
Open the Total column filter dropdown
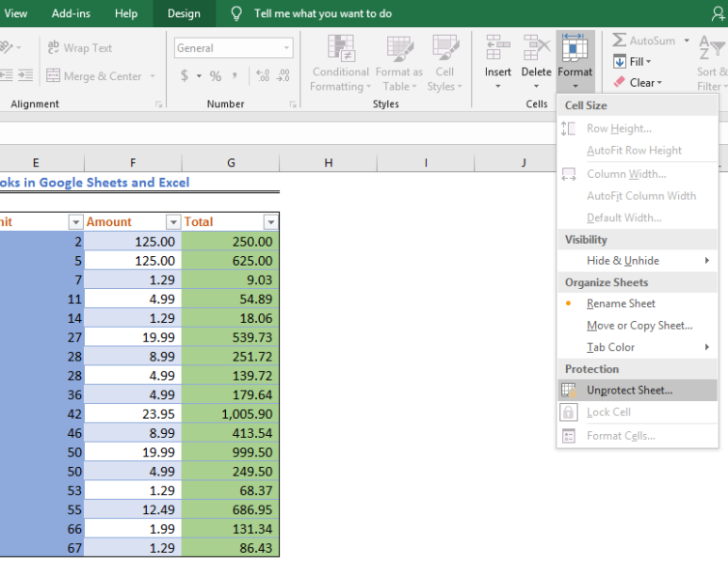click(x=270, y=222)
